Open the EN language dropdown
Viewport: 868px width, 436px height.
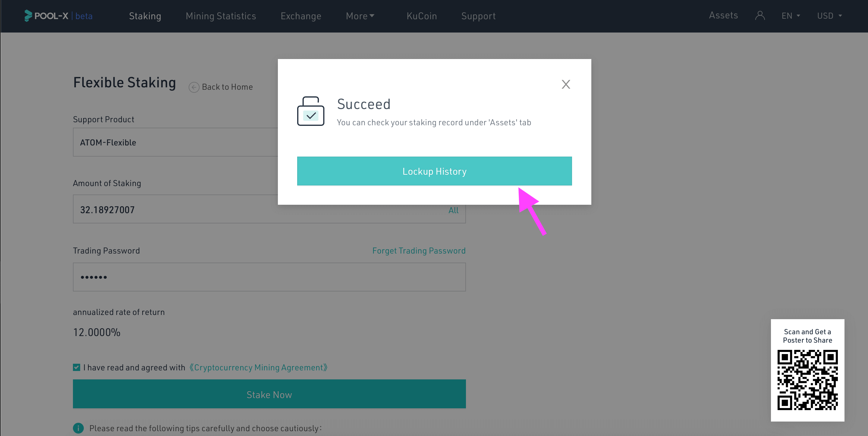pos(791,16)
